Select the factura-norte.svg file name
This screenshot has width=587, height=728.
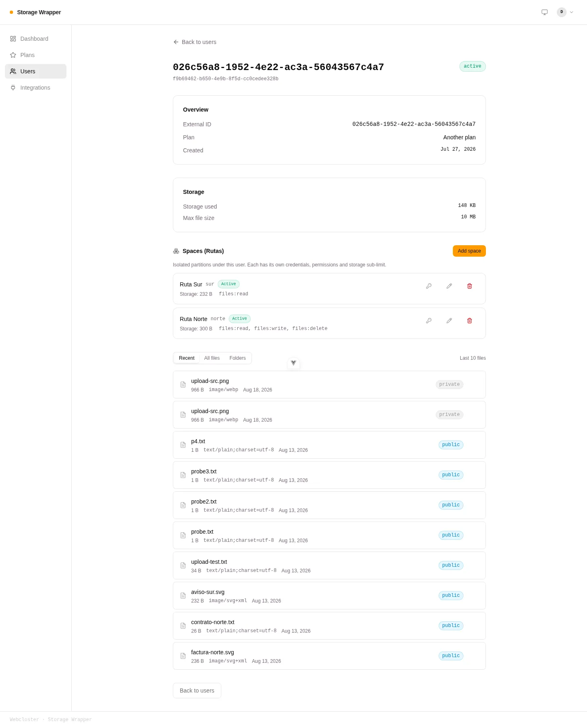pos(212,652)
